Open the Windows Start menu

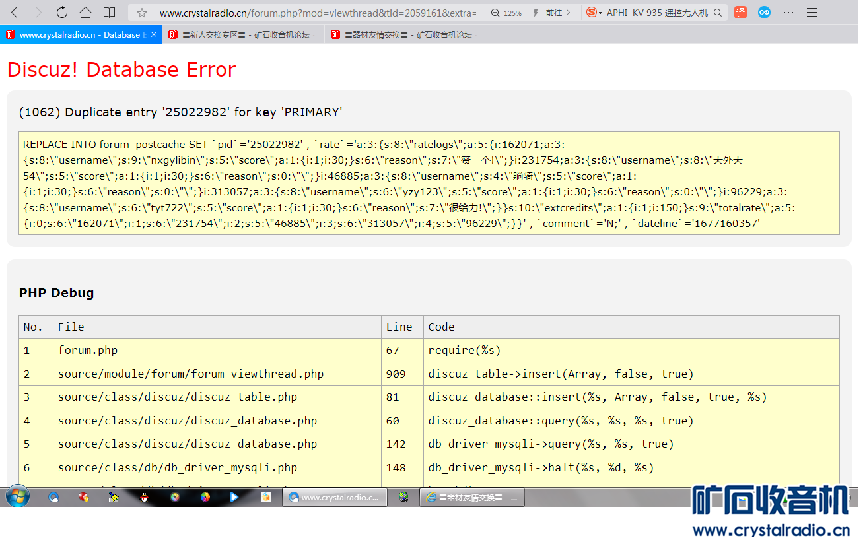point(17,496)
